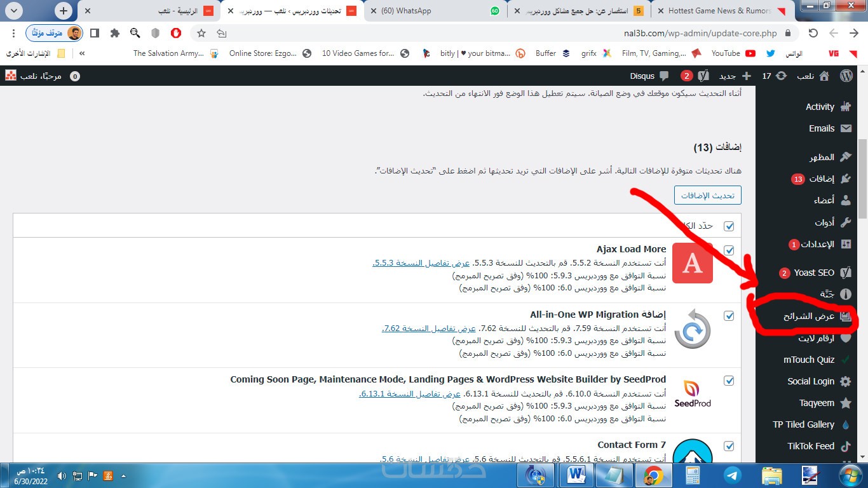Click the magnifier extension icon in Chrome toolbar
This screenshot has width=868, height=488.
tap(135, 33)
